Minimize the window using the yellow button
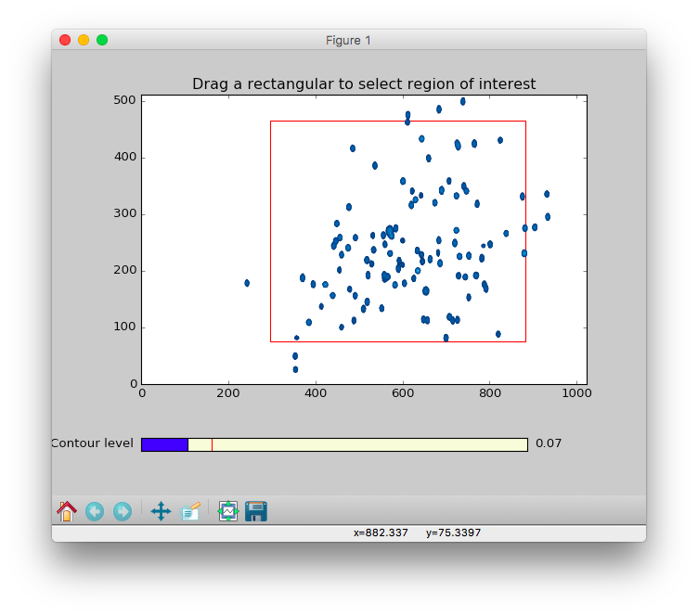Viewport: 698px width, 616px height. click(x=84, y=40)
